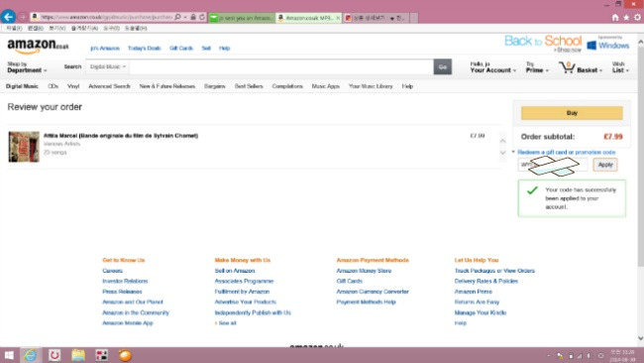
Task: Switch to the Amazon email tab
Action: pos(242,18)
